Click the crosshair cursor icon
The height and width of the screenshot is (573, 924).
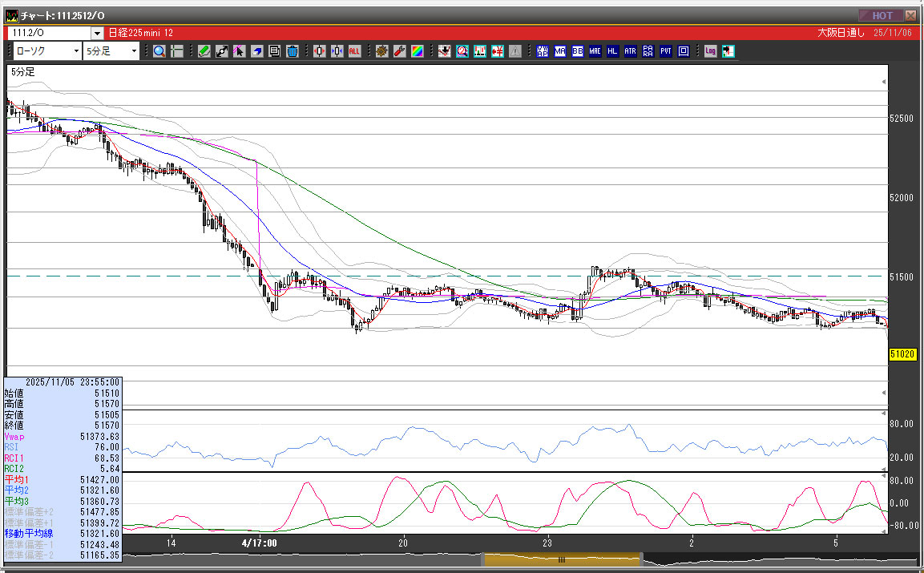[x=177, y=51]
